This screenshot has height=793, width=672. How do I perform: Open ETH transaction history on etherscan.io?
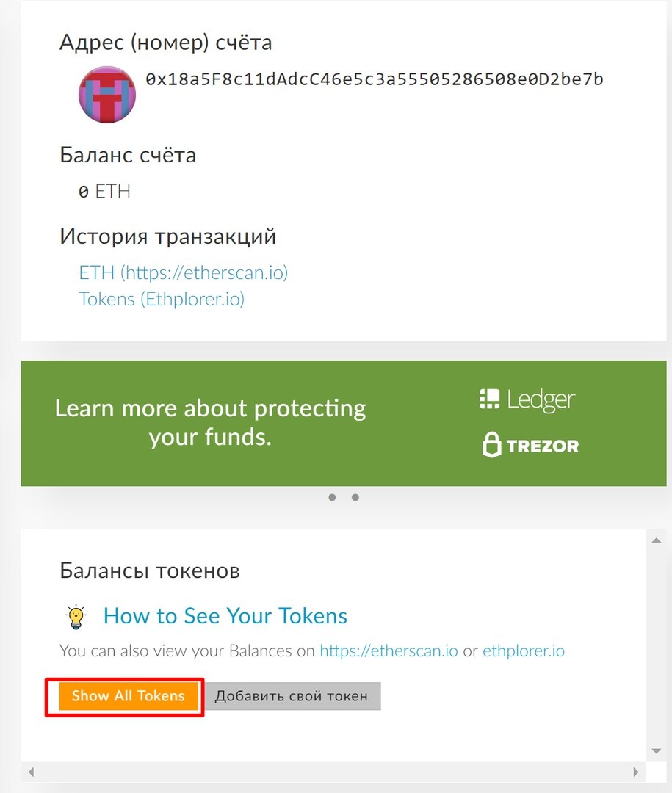183,273
